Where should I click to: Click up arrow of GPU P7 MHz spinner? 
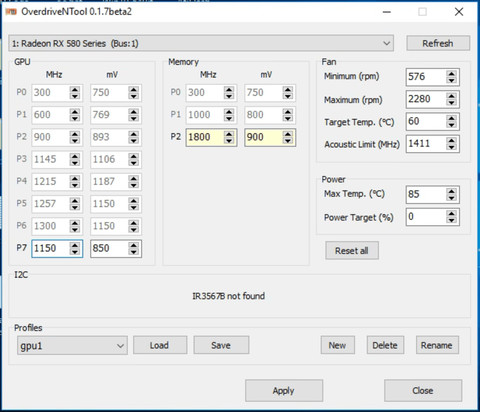click(75, 245)
